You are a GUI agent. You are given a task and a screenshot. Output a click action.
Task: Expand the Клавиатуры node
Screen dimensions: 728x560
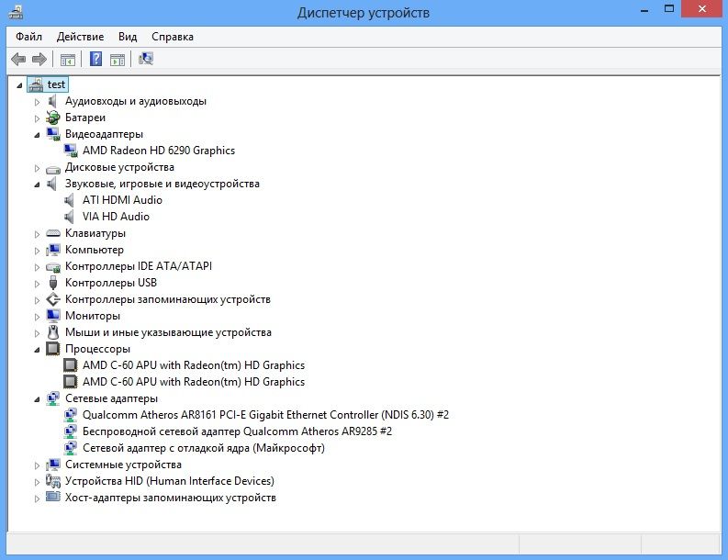tap(37, 234)
